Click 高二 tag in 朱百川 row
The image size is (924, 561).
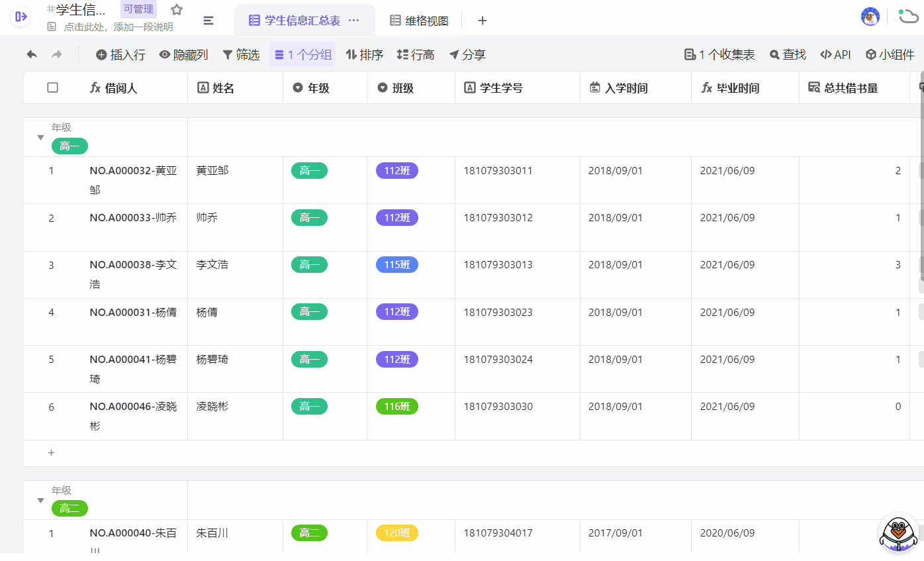(x=309, y=533)
